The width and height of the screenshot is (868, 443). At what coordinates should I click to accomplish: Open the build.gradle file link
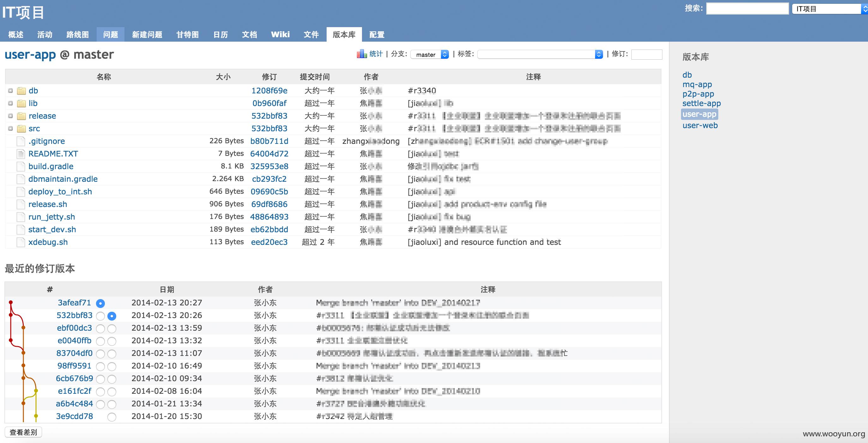tap(51, 166)
